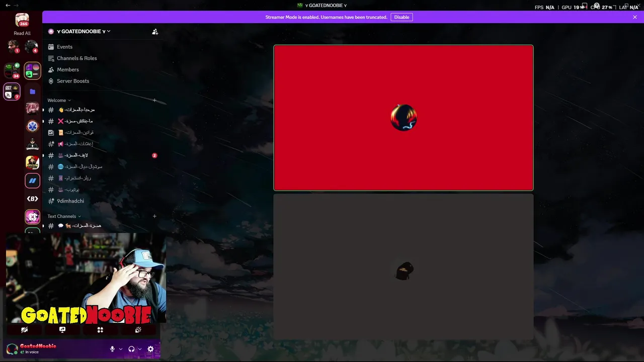Select the Kick Flow server icon

coord(33,162)
